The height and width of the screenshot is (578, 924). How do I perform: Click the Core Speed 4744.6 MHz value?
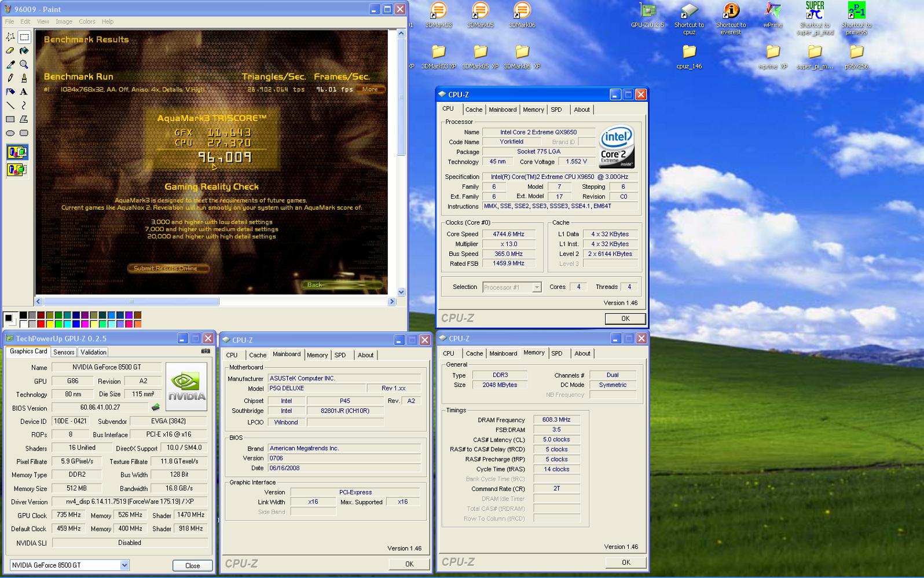click(x=509, y=235)
